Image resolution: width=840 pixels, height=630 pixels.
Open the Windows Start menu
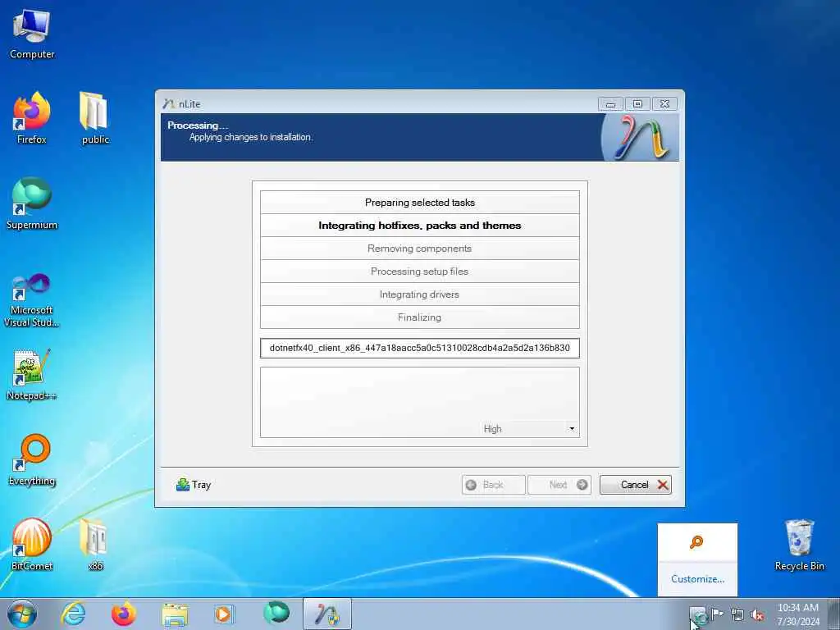[x=22, y=614]
